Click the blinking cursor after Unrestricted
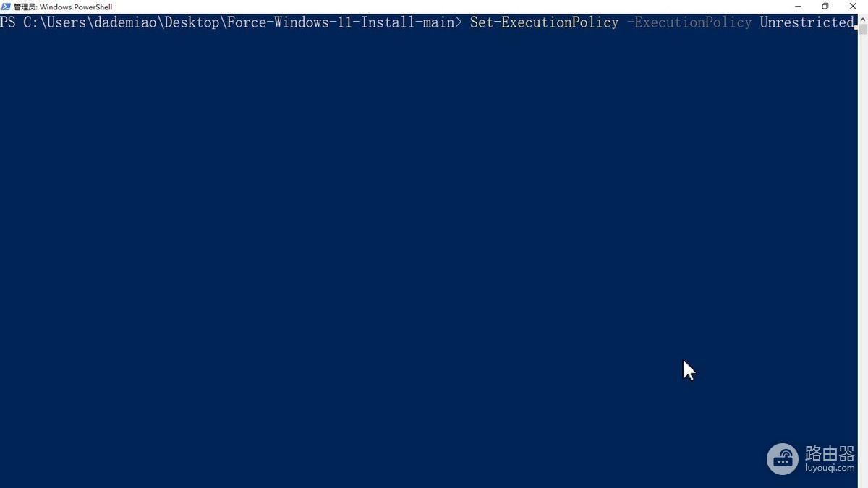 click(855, 27)
